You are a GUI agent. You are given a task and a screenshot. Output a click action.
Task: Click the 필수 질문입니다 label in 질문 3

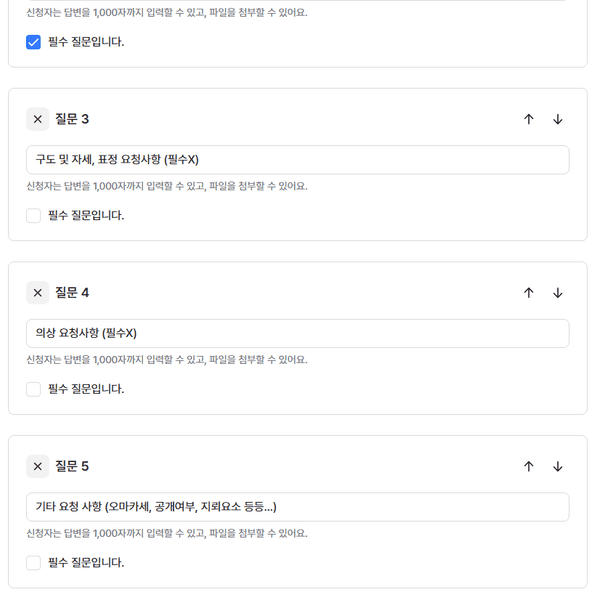86,215
